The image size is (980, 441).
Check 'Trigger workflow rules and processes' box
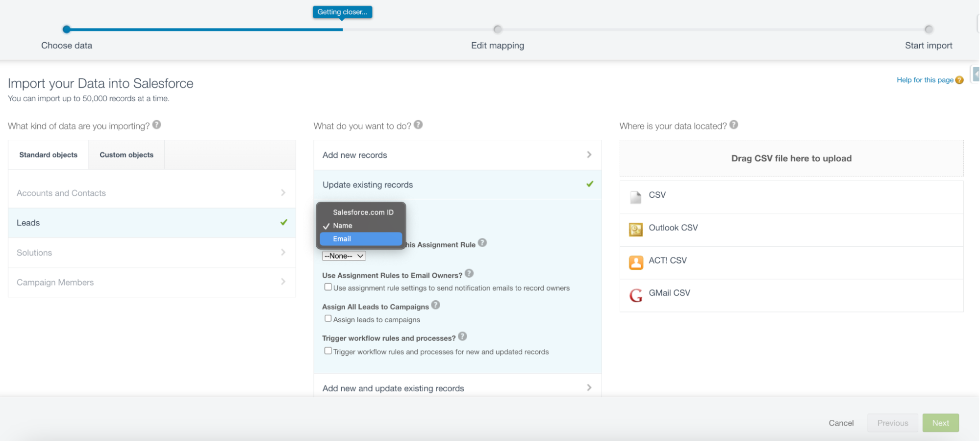click(x=328, y=351)
